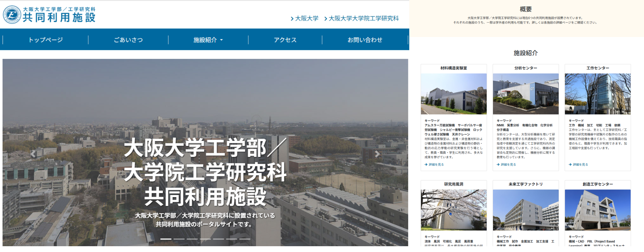Open the 共同利用施設 site title
Screen dimensions: 644x252
click(x=59, y=17)
